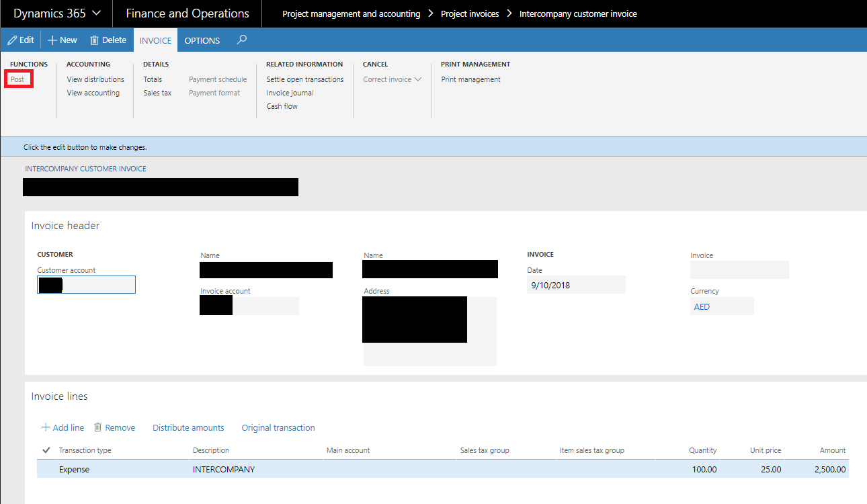Collapse the Invoice lines section
867x504 pixels.
pos(59,396)
